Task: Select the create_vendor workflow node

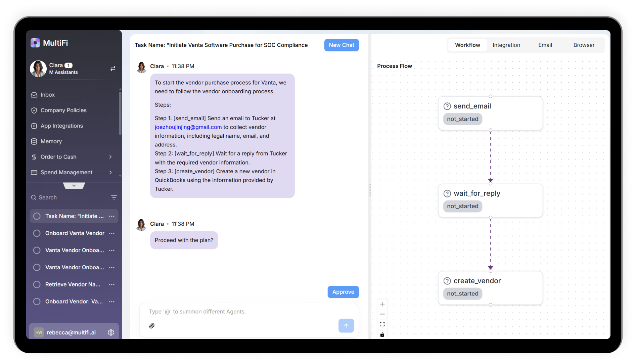Action: pos(491,288)
